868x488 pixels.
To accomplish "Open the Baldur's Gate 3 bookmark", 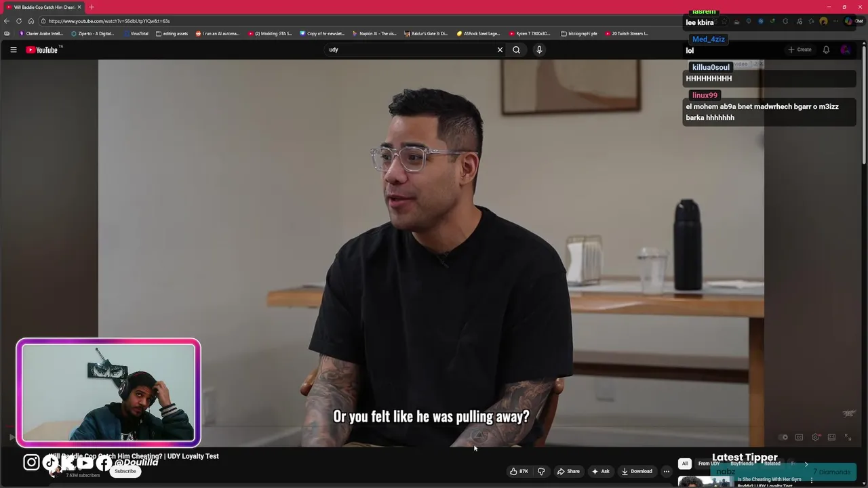I will (427, 33).
